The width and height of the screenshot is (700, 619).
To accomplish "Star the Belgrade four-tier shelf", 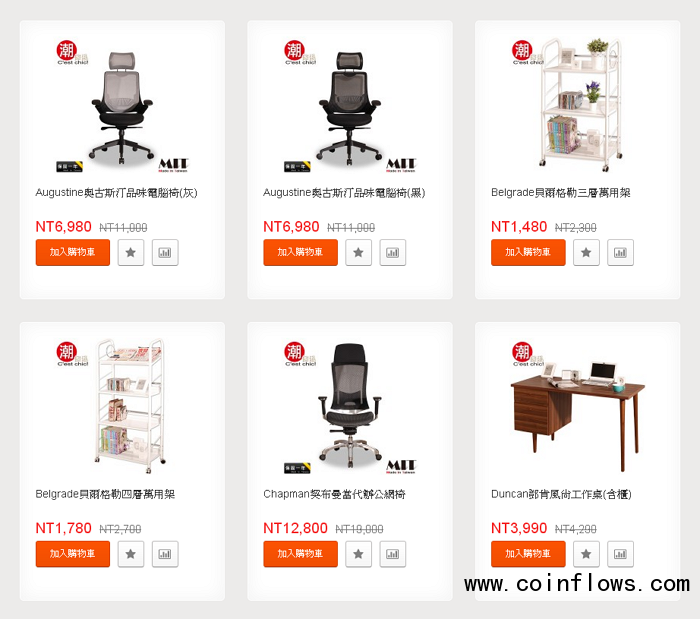I will [131, 554].
